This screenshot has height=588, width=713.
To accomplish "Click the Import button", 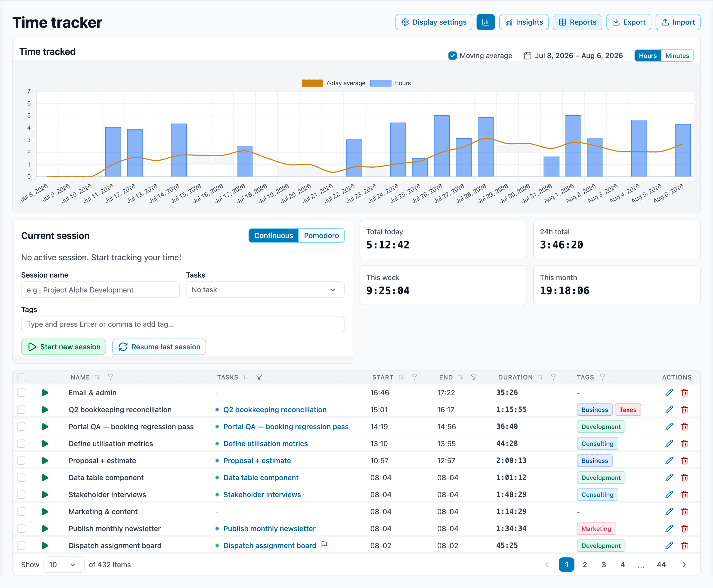I will click(678, 22).
